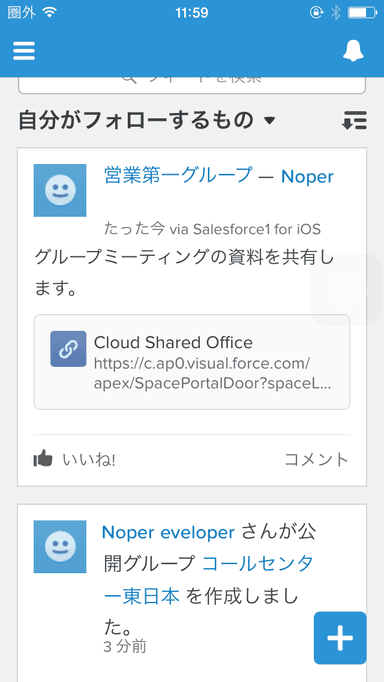Open the 営業第一グループ group link
This screenshot has height=682, width=384.
click(x=178, y=175)
